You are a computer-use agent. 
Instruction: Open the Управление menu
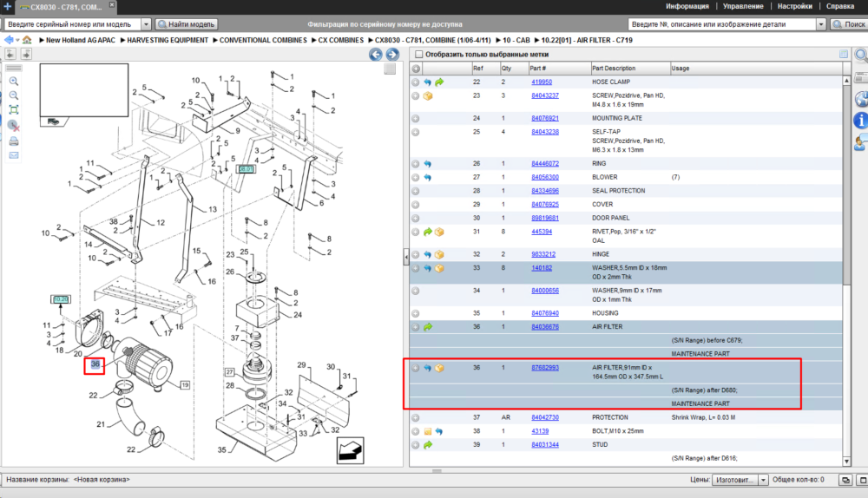[743, 6]
